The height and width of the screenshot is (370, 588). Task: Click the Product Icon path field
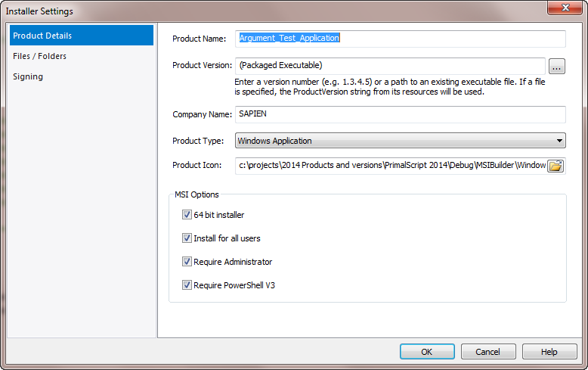(391, 166)
